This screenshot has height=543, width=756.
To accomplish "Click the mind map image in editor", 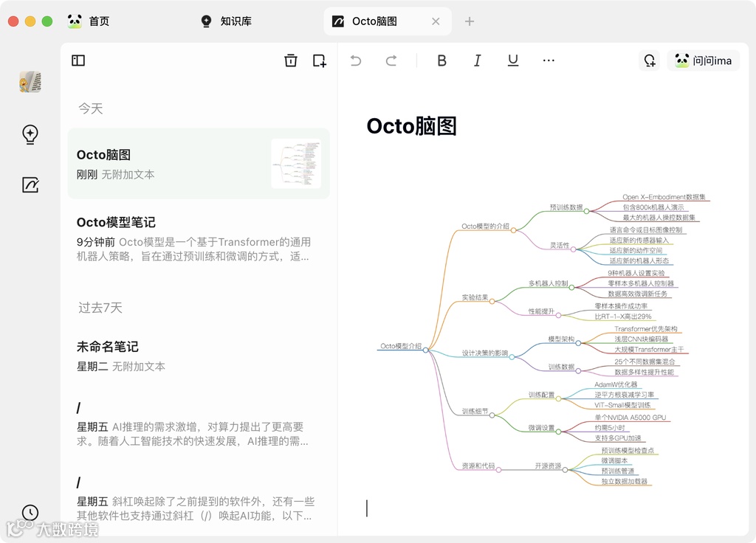I will click(x=544, y=340).
